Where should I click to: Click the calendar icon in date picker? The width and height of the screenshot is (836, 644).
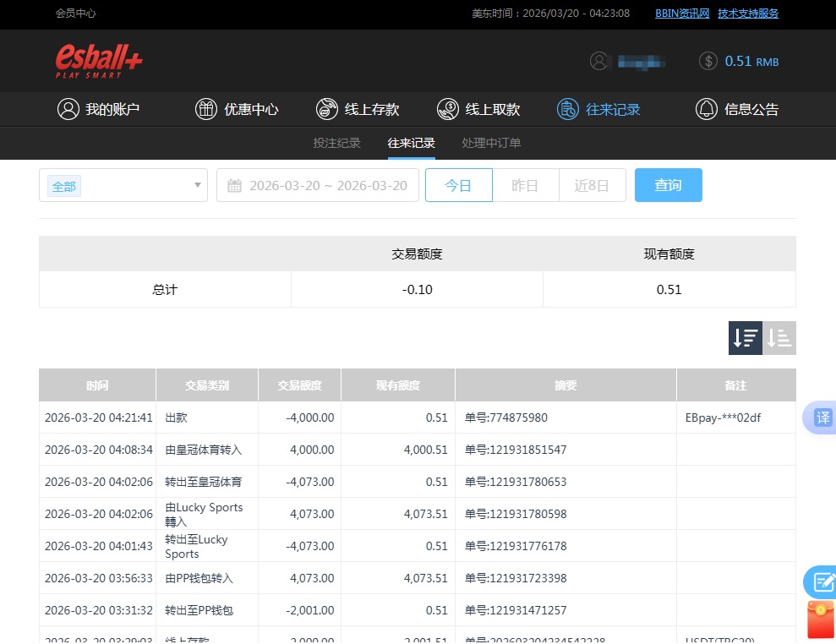[x=234, y=184]
